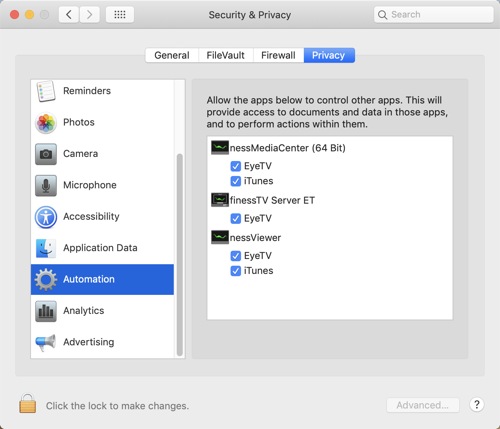This screenshot has height=429, width=500.
Task: Click the Search field
Action: point(433,15)
